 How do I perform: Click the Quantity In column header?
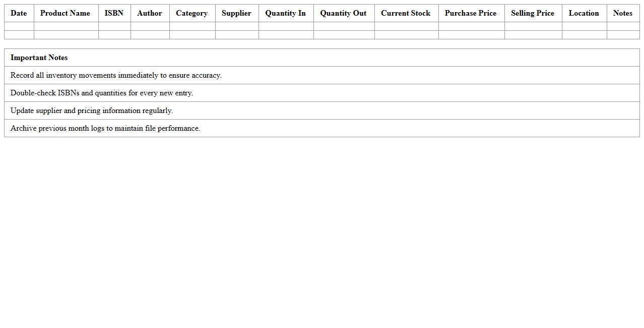(285, 13)
